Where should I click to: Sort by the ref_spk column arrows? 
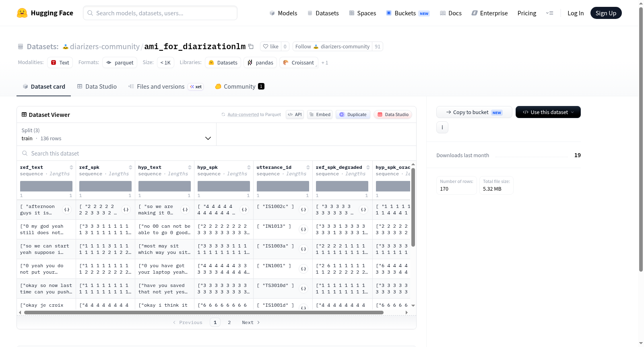pos(130,167)
